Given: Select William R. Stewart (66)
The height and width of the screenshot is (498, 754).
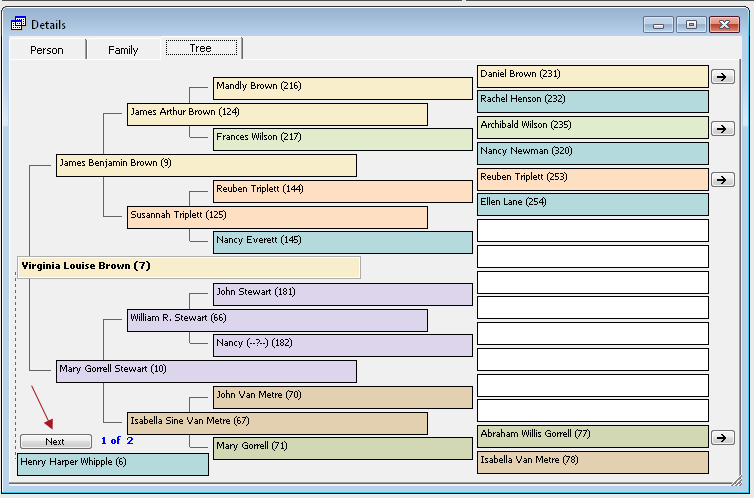Looking at the screenshot, I should point(277,320).
